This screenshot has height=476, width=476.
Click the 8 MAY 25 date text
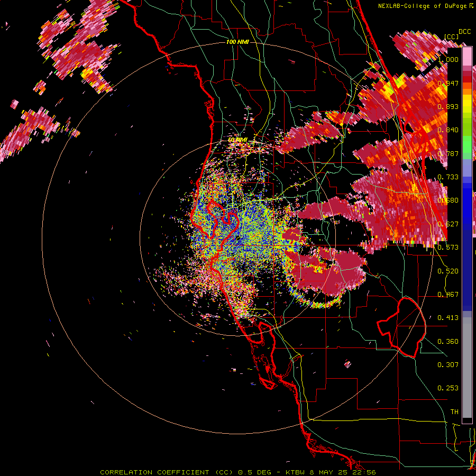(329, 472)
